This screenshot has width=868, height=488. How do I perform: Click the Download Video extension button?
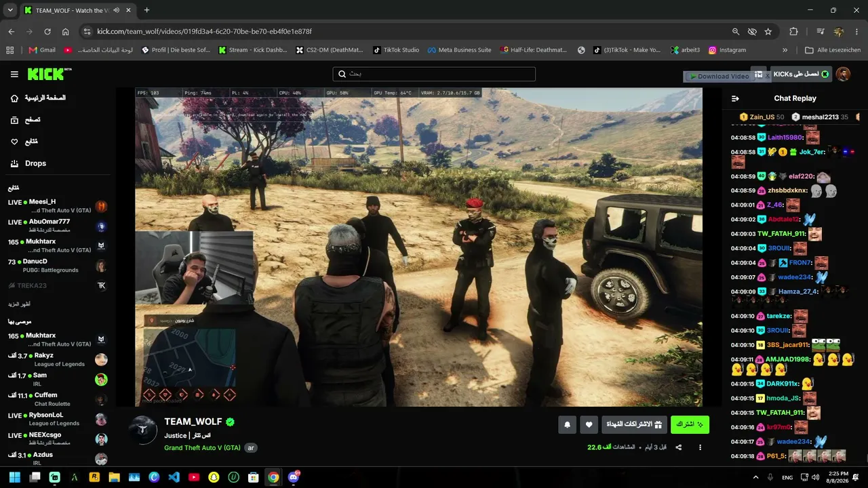click(x=719, y=77)
